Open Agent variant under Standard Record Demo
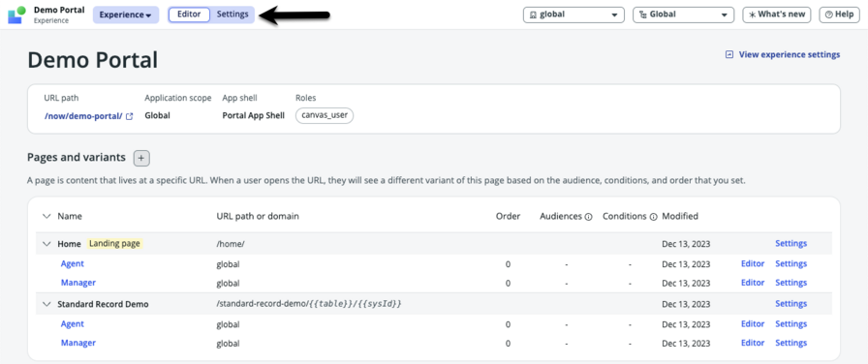 pyautogui.click(x=72, y=324)
